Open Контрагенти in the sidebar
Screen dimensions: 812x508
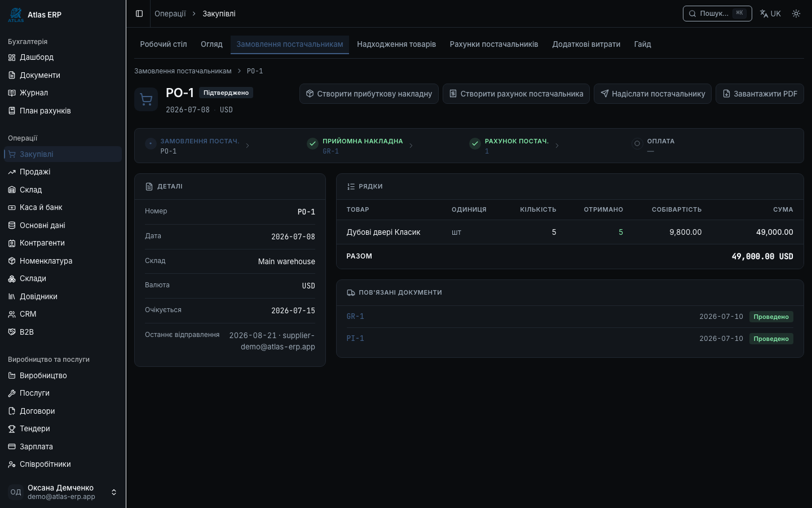pyautogui.click(x=63, y=243)
